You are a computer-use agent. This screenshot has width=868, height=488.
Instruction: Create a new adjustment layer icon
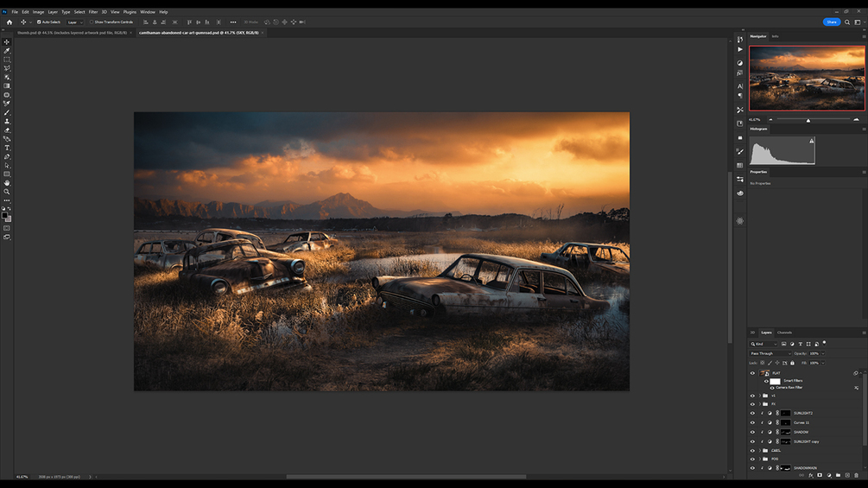point(829,475)
